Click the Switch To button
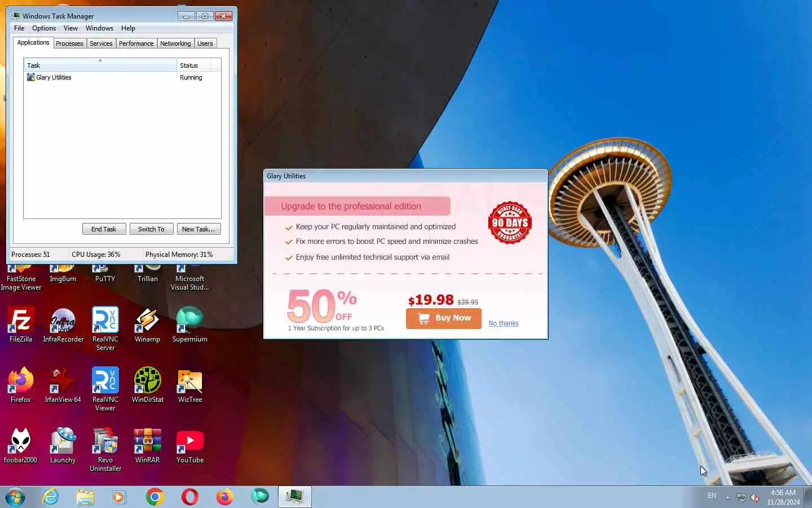 (x=151, y=229)
